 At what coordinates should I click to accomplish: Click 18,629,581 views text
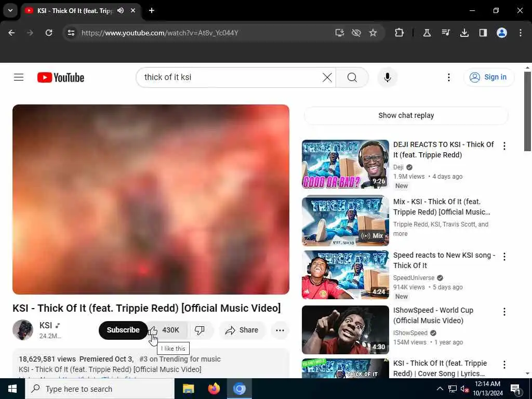point(47,359)
